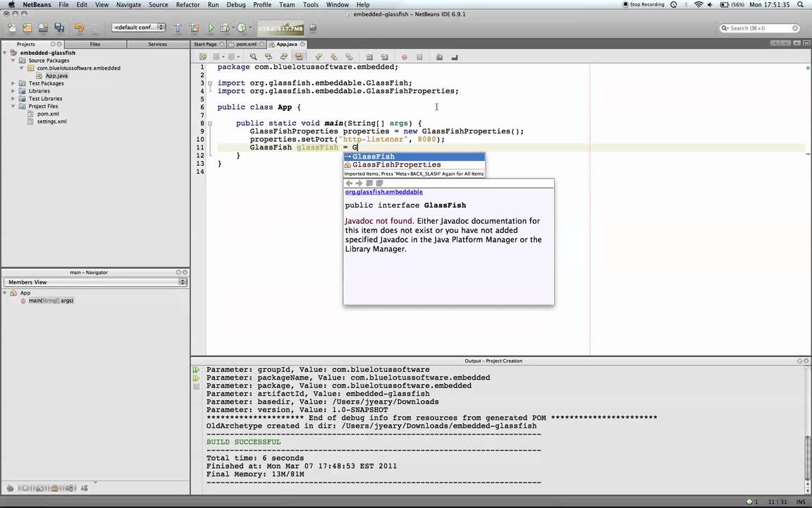Image resolution: width=812 pixels, height=508 pixels.
Task: Click the Save All toolbar icon
Action: point(59,28)
